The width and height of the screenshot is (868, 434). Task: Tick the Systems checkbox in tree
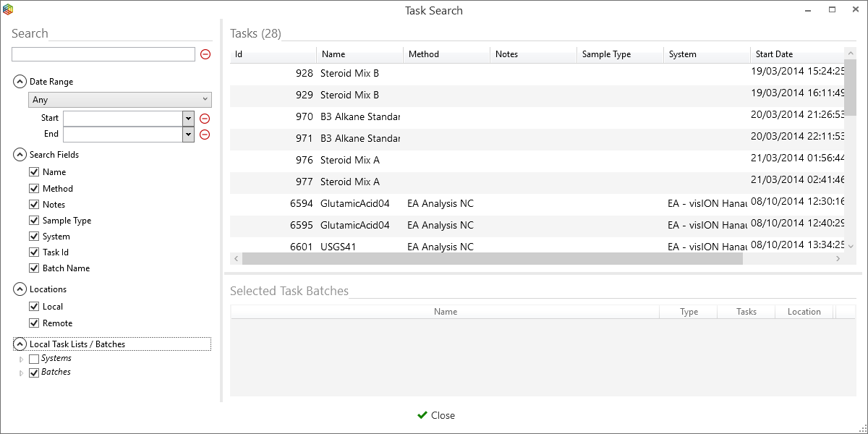click(34, 359)
